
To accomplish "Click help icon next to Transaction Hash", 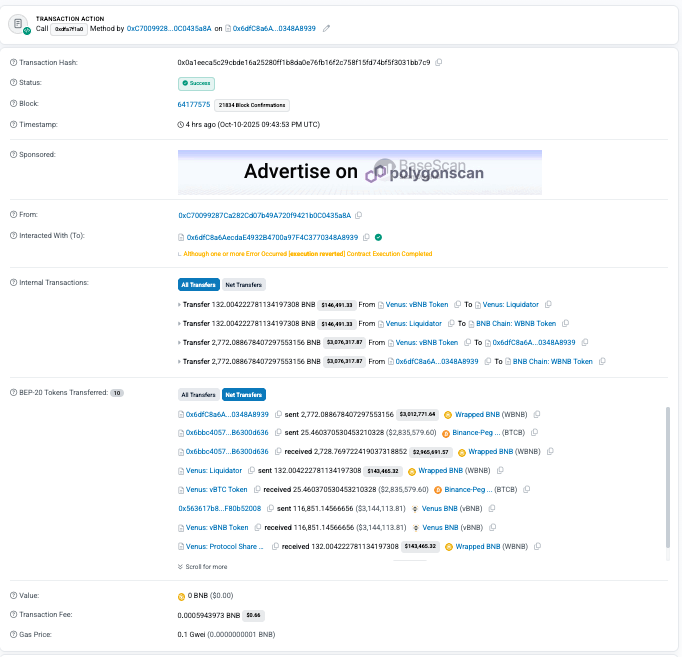I will [13, 63].
